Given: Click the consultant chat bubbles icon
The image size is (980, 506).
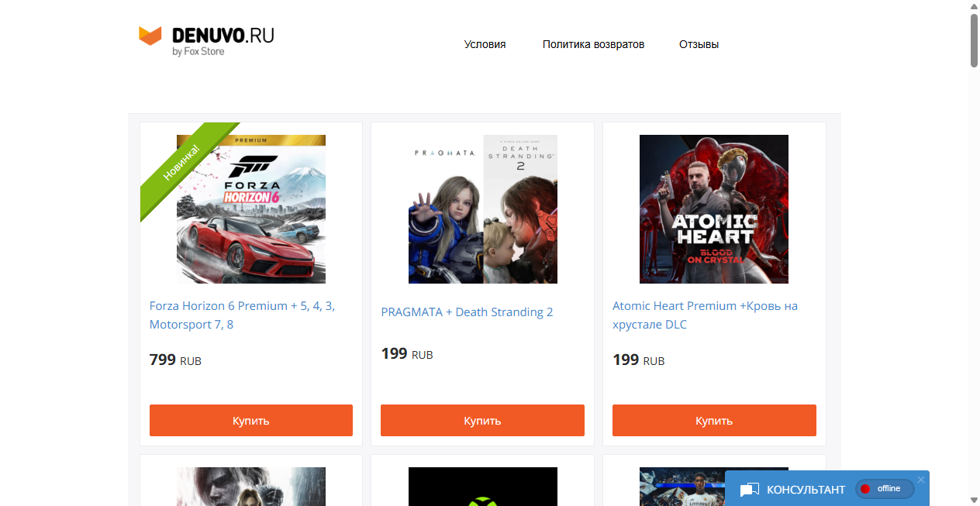Looking at the screenshot, I should click(x=749, y=490).
